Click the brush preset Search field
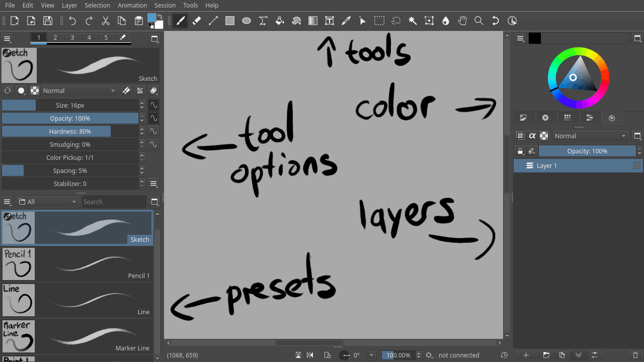The width and height of the screenshot is (644, 362). [114, 202]
